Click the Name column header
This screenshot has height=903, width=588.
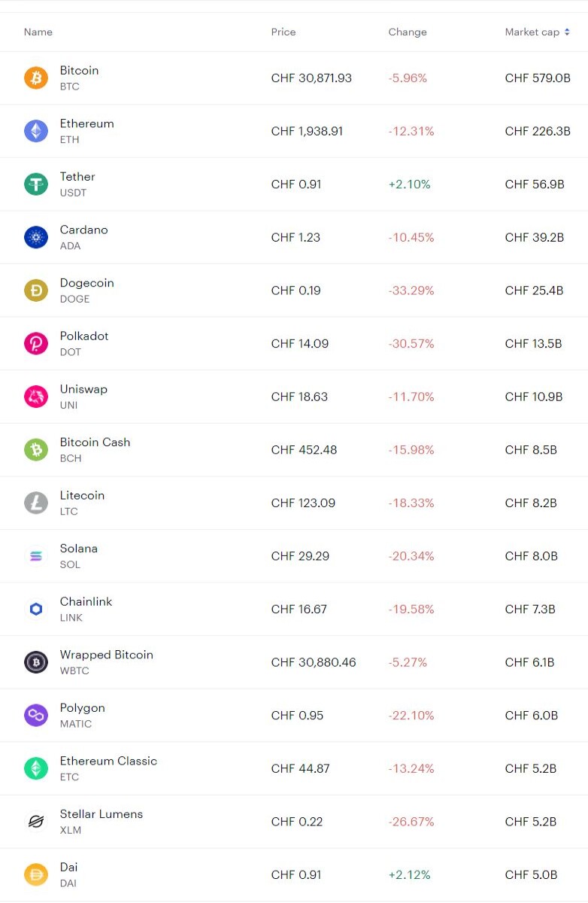[x=38, y=32]
